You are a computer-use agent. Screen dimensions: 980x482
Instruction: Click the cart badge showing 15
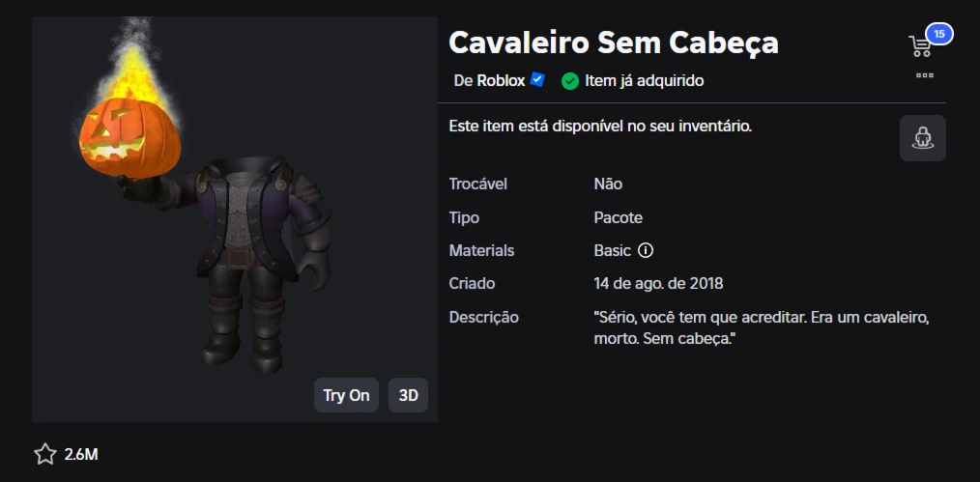(x=938, y=34)
